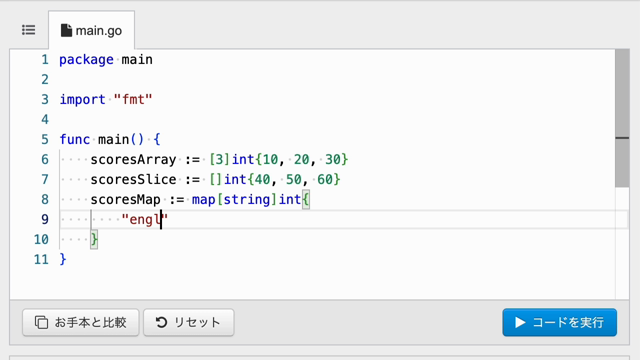Screen dimensions: 640x360
Task: Click value 30 in scoresArray
Action: pyautogui.click(x=333, y=160)
